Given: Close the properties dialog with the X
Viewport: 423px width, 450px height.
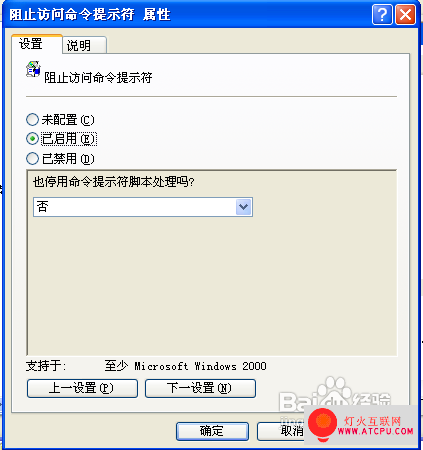Looking at the screenshot, I should point(405,15).
